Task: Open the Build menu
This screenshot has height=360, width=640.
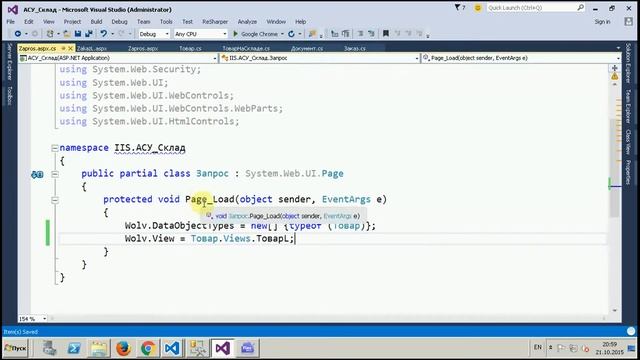Action: pos(96,22)
